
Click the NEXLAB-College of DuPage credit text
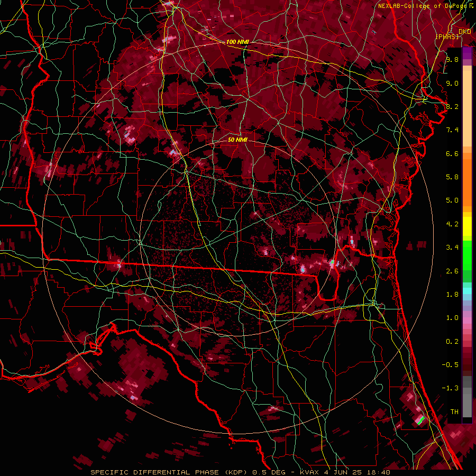tap(424, 6)
